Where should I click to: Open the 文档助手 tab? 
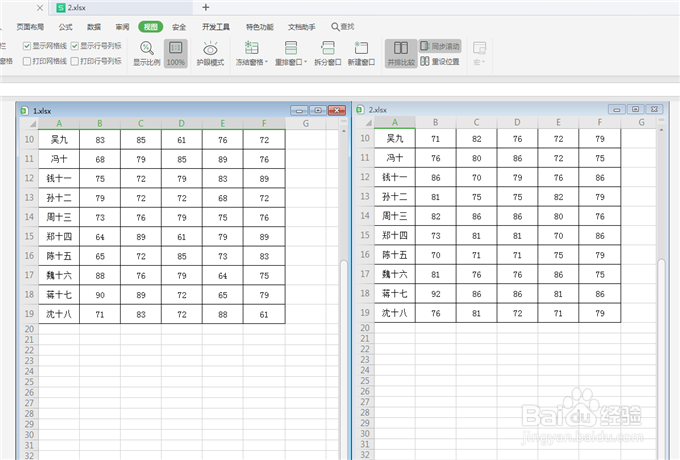[x=302, y=27]
